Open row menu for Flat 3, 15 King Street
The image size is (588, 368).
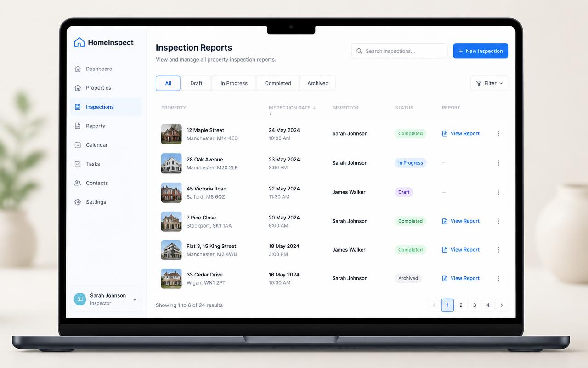[498, 250]
